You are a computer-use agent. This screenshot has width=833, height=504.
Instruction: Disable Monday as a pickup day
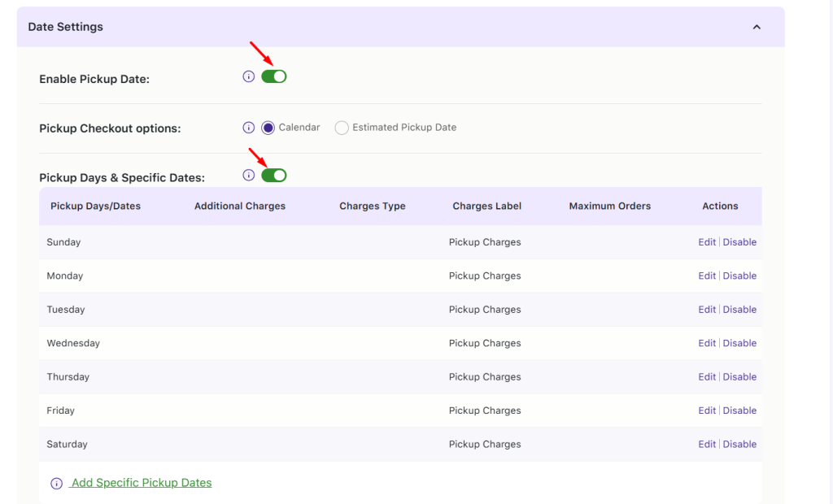[740, 275]
